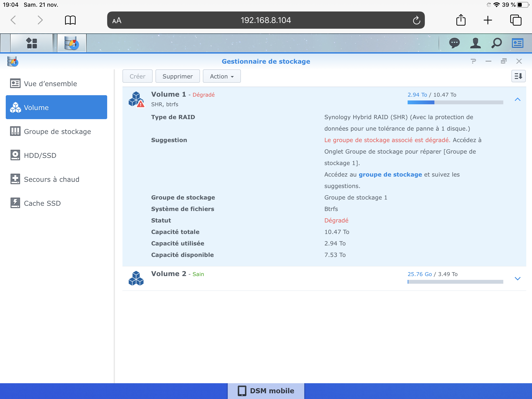
Task: Open Vue d'ensemble overview
Action: (x=50, y=84)
